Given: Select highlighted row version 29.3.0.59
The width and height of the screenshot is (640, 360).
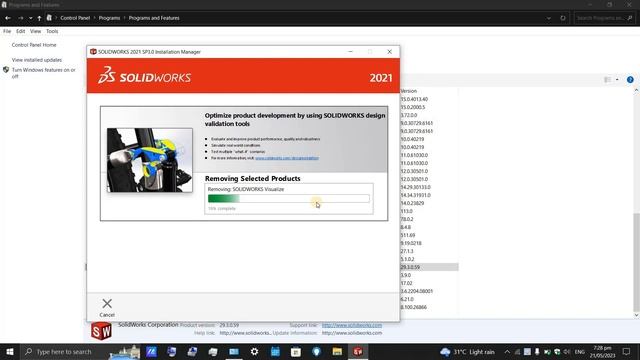Looking at the screenshot, I should pyautogui.click(x=429, y=267).
